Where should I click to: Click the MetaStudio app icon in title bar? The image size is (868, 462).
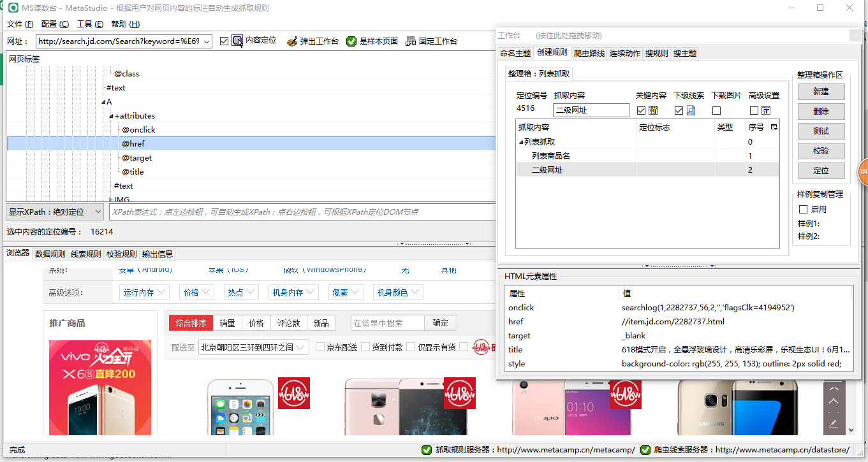pos(12,8)
